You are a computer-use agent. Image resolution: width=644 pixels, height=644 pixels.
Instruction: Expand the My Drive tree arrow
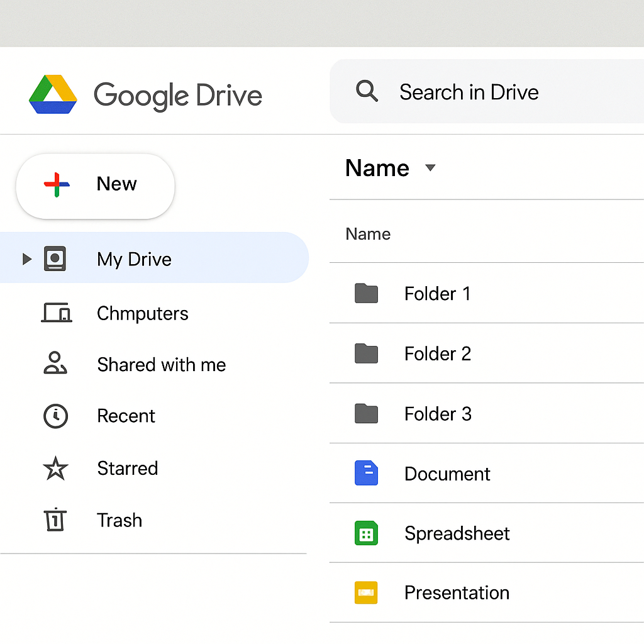[26, 258]
